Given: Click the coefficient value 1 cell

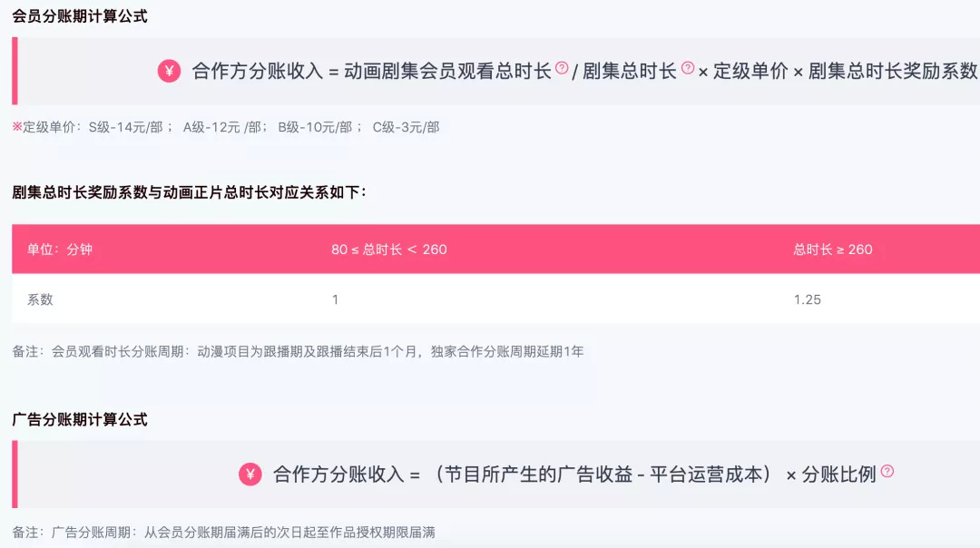Looking at the screenshot, I should (x=335, y=298).
